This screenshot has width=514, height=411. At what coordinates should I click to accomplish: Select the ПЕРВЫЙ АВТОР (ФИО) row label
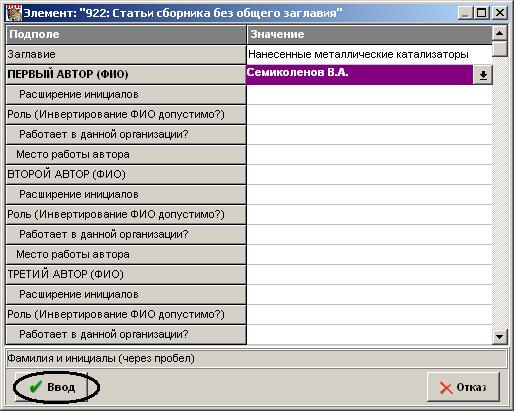pos(126,74)
